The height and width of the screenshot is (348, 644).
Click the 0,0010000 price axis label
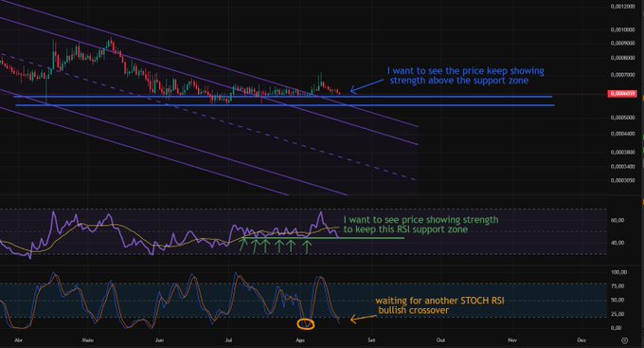tap(622, 30)
